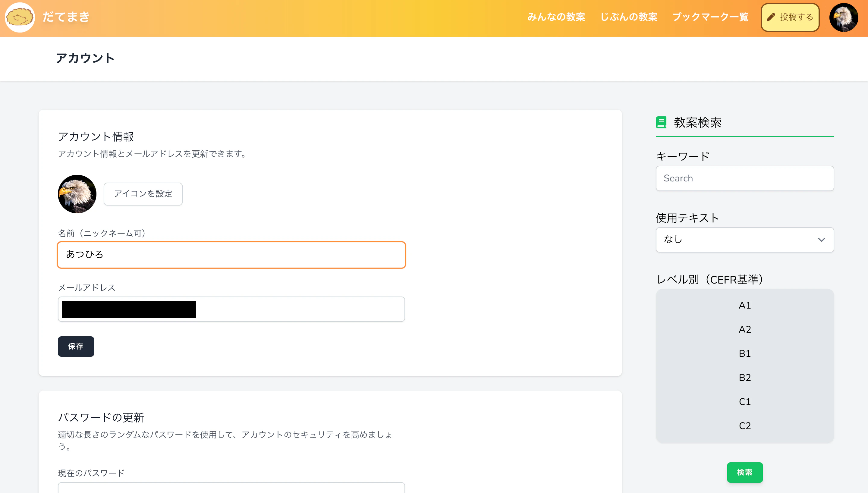Click the 投稿する button

(790, 17)
